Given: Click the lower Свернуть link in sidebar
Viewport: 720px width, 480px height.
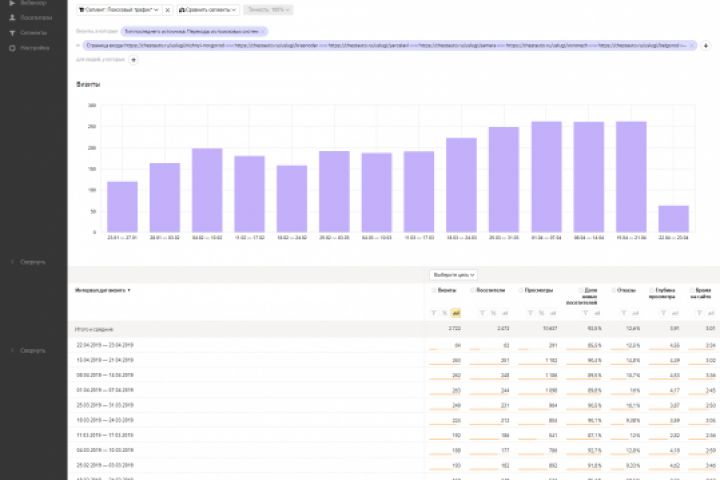Looking at the screenshot, I should (33, 350).
